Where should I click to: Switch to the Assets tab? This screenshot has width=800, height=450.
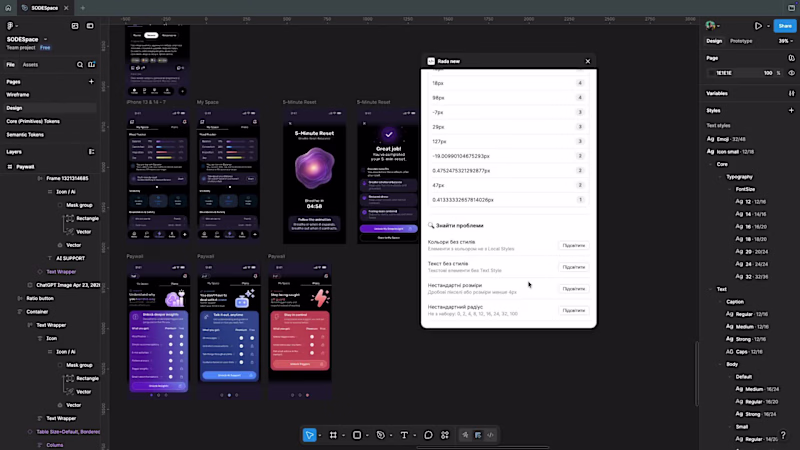(x=30, y=65)
